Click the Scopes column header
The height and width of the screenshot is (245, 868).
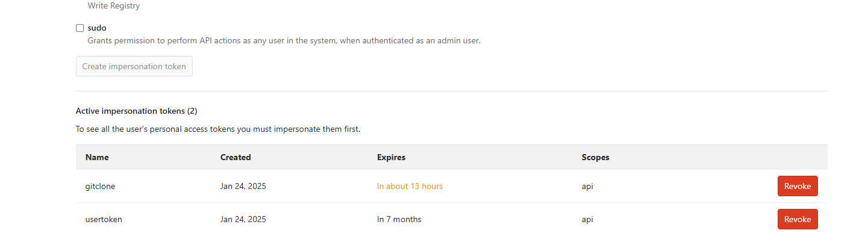[595, 157]
